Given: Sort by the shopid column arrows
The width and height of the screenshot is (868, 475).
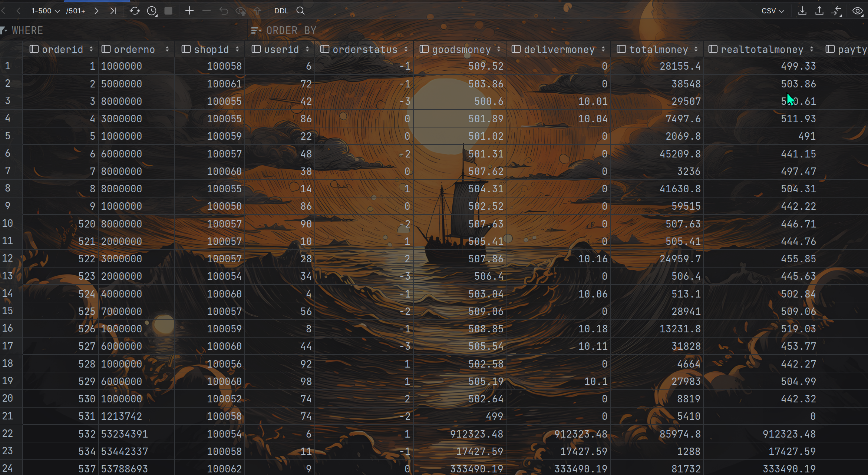Looking at the screenshot, I should (237, 49).
